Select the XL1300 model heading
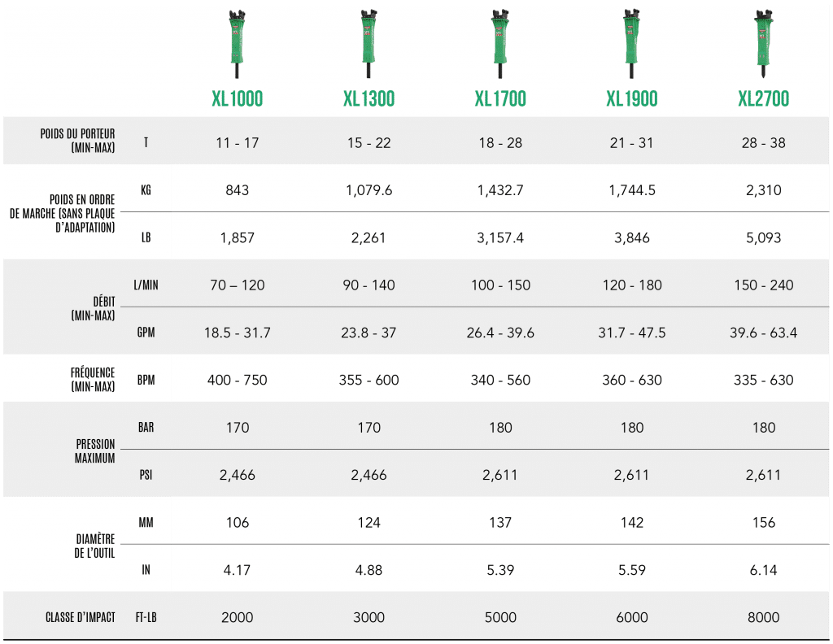The width and height of the screenshot is (833, 644). [369, 99]
